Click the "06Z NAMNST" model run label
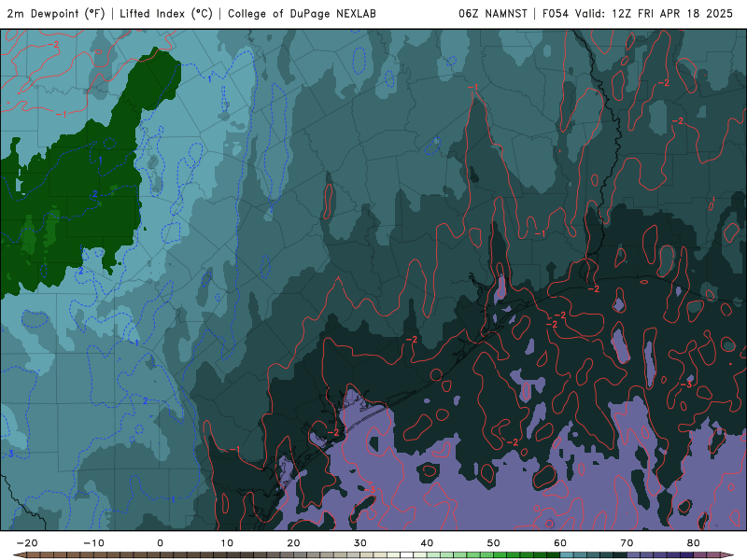The width and height of the screenshot is (747, 560). coord(493,14)
